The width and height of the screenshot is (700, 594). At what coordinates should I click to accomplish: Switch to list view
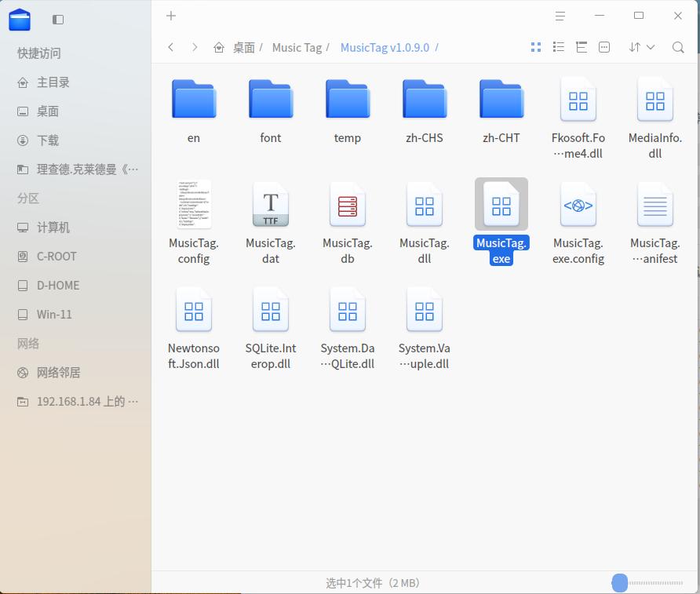tap(559, 47)
